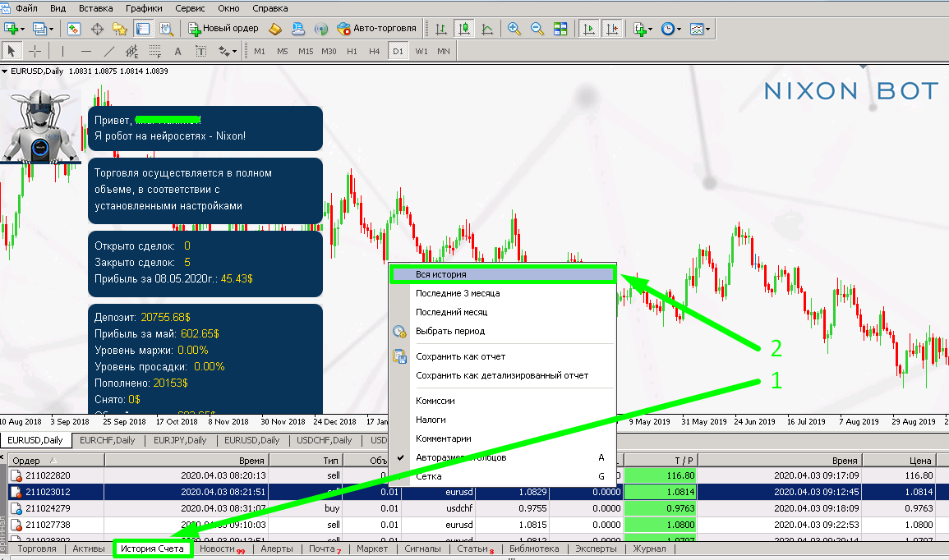Screen dimensions: 949x560
Task: Select the text label tool
Action: (x=201, y=51)
